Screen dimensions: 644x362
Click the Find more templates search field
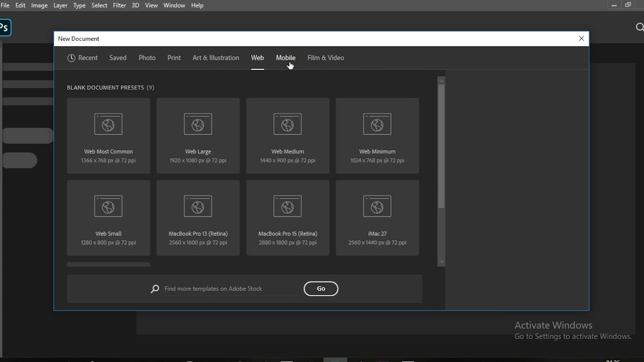230,289
